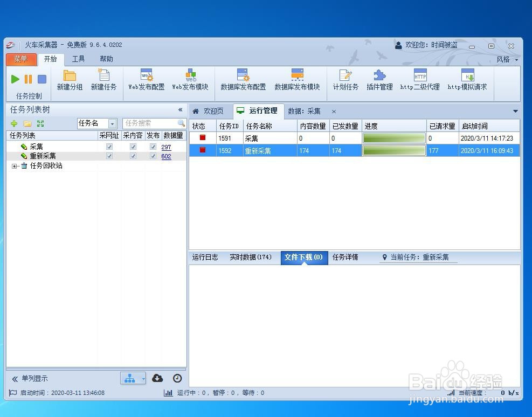Image resolution: width=532 pixels, height=417 pixels.
Task: Open Web发布配置 settings
Action: pyautogui.click(x=147, y=80)
